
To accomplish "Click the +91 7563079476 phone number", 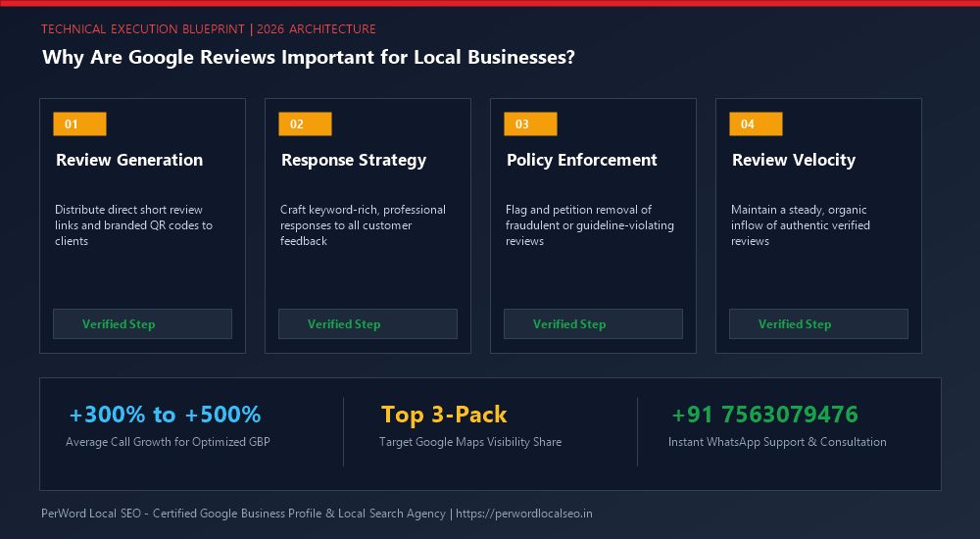I will click(765, 415).
